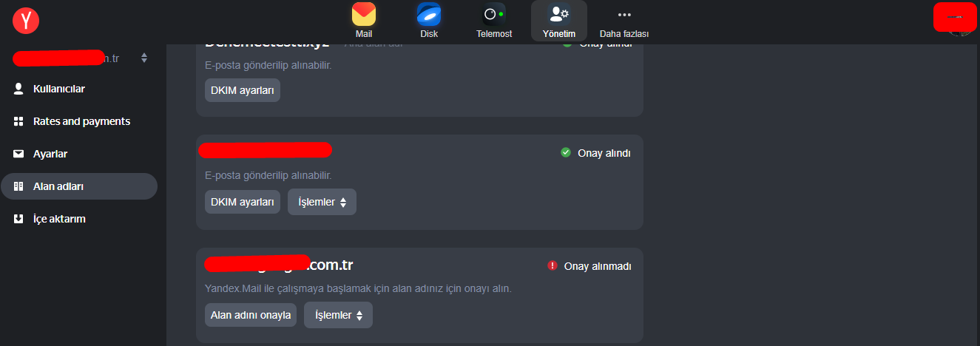Click the Ayarlar envelope icon
980x346 pixels.
[x=18, y=154]
